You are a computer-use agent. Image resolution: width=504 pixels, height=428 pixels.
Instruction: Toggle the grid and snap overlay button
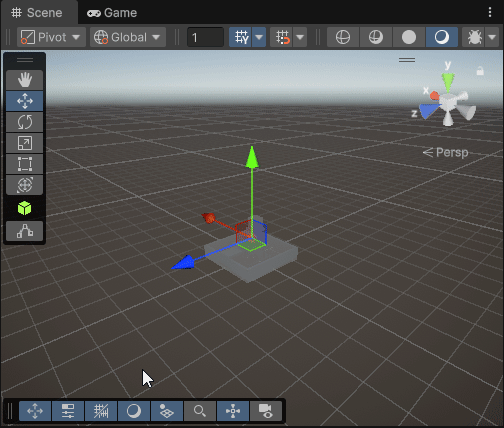(x=101, y=411)
